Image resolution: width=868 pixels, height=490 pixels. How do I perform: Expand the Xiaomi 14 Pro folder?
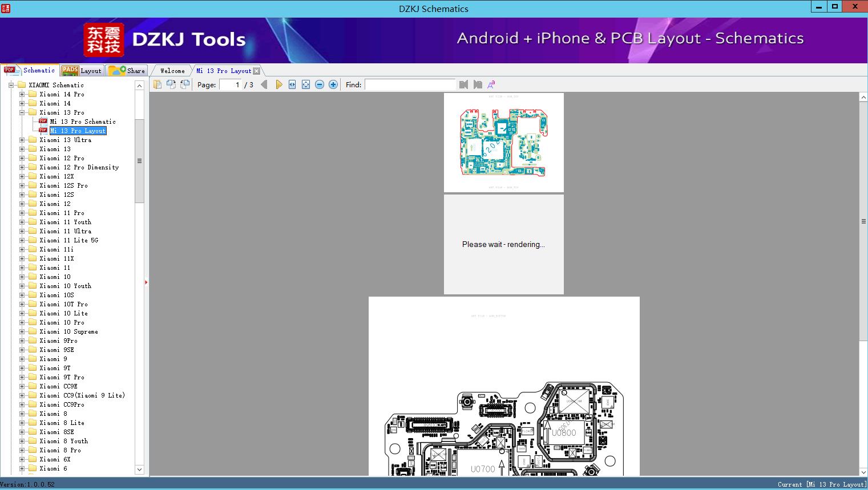pyautogui.click(x=22, y=94)
